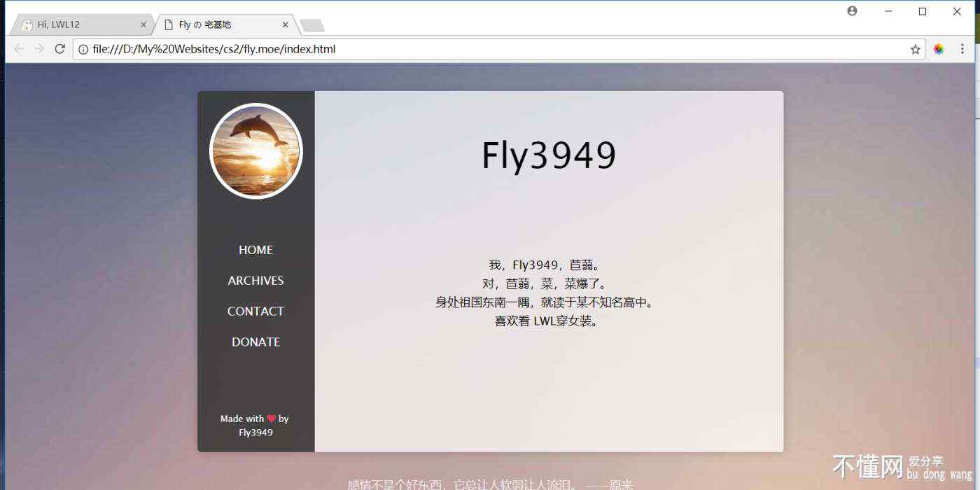
Task: Click the browser back arrow
Action: [x=19, y=49]
